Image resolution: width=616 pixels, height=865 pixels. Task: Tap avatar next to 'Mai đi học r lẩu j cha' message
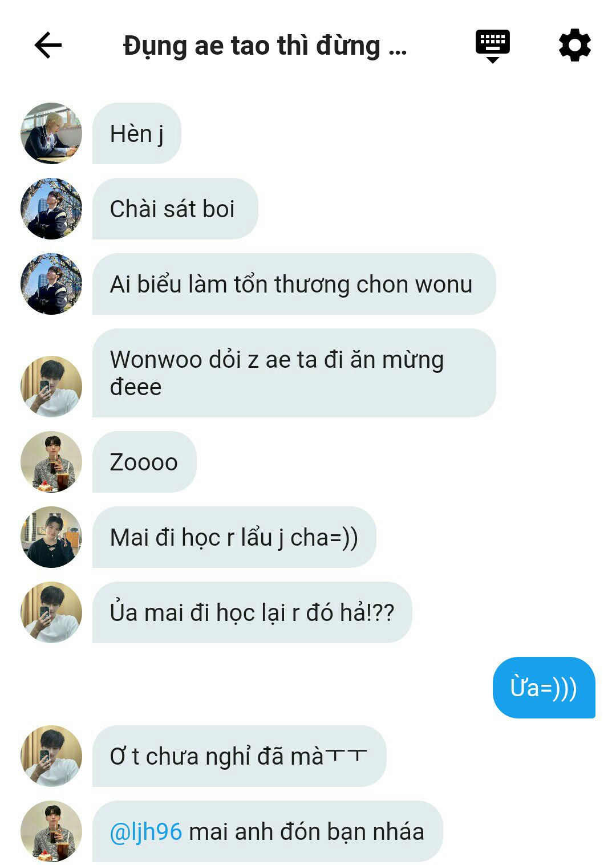(51, 537)
